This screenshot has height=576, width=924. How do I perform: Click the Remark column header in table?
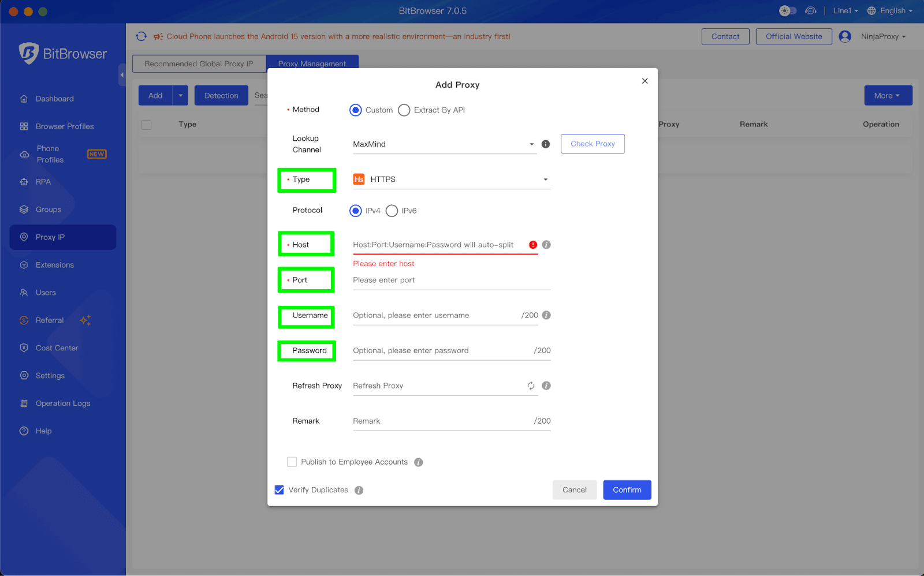754,124
